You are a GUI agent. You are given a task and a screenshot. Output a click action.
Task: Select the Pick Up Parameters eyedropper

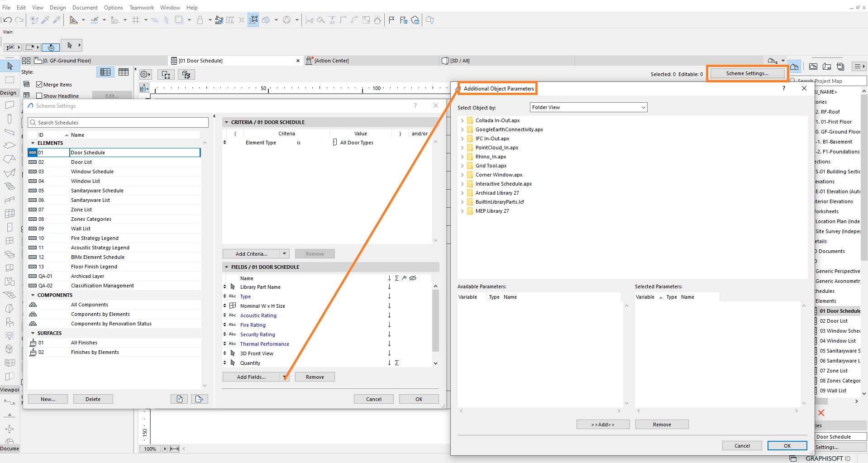(x=45, y=20)
